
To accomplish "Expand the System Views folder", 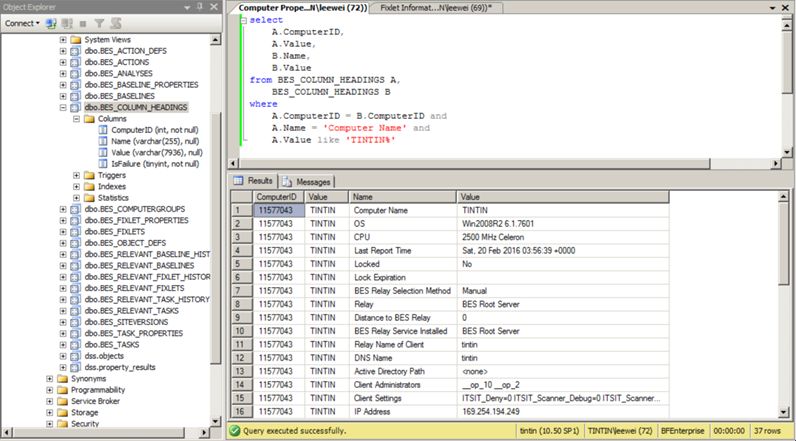I will [63, 40].
